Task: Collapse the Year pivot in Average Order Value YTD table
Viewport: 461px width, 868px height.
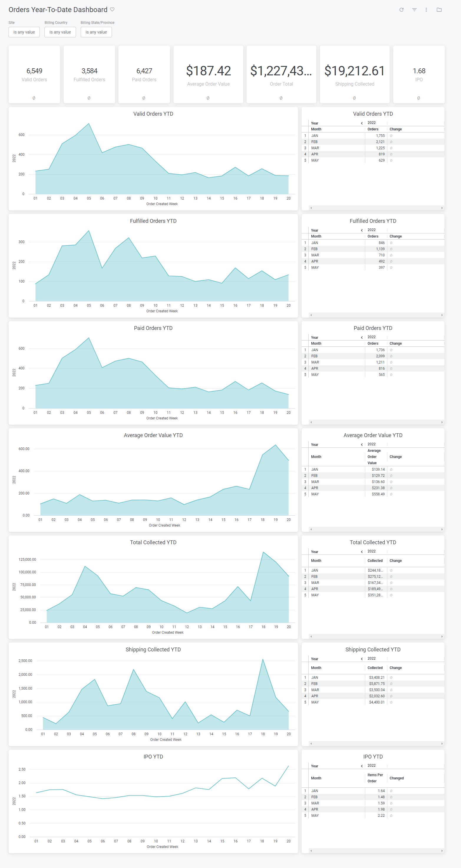Action: click(362, 444)
